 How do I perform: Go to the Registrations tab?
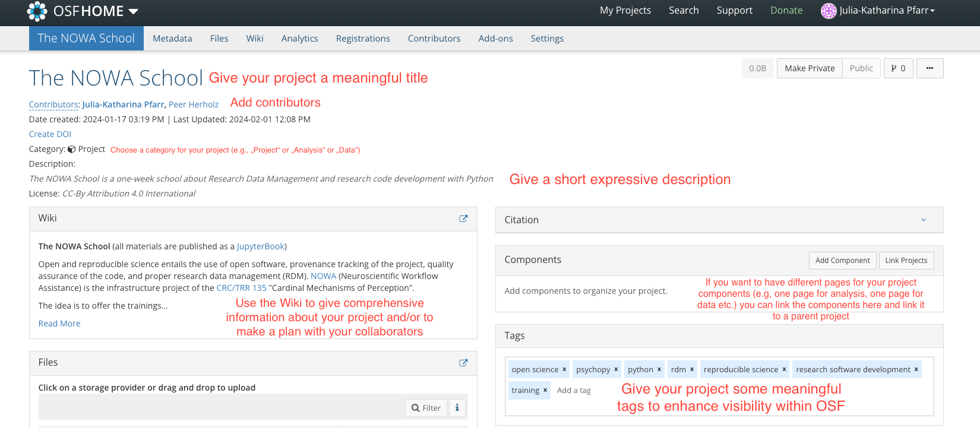(x=363, y=39)
